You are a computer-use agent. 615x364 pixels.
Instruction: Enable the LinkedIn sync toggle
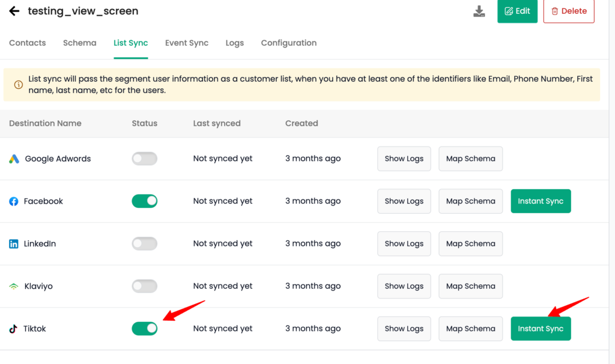point(144,244)
